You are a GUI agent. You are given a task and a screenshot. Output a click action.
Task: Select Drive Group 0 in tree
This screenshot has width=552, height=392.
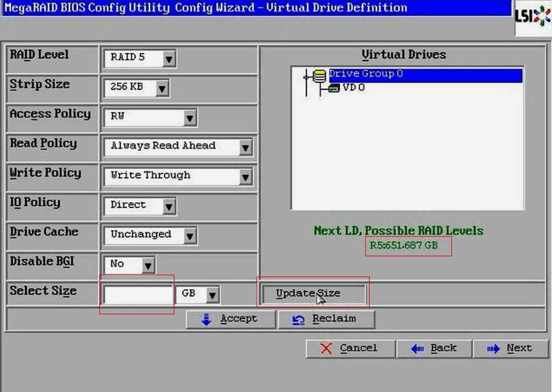[x=366, y=74]
